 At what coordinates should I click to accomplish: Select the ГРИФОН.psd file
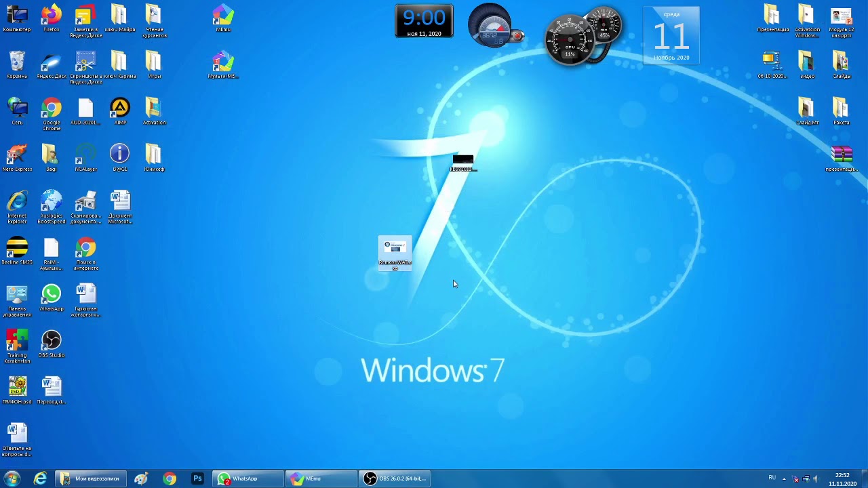[x=17, y=391]
